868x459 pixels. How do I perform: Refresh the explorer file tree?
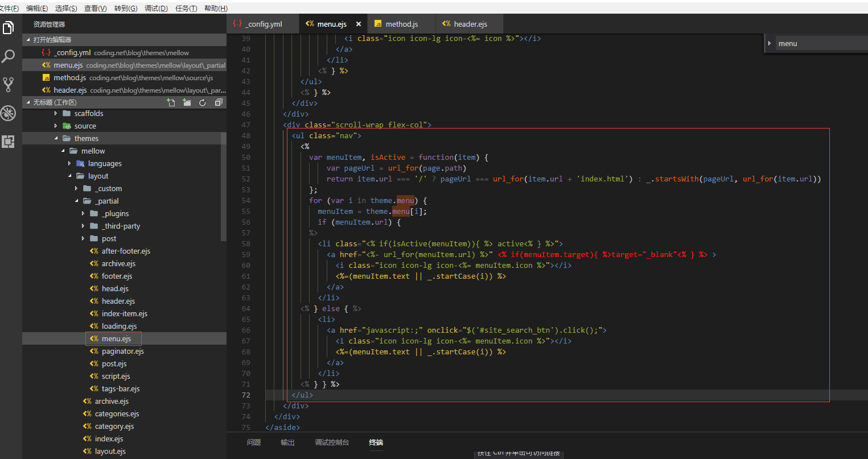(203, 102)
